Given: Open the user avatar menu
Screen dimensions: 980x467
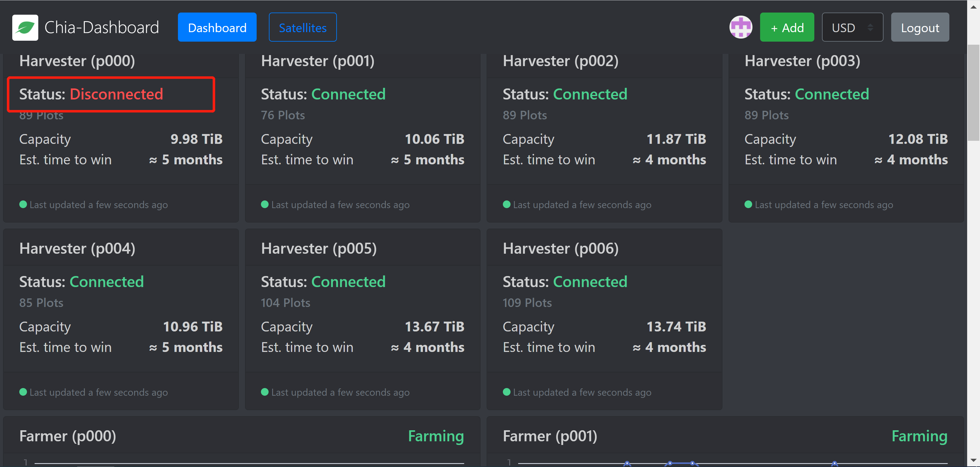Looking at the screenshot, I should [x=740, y=27].
